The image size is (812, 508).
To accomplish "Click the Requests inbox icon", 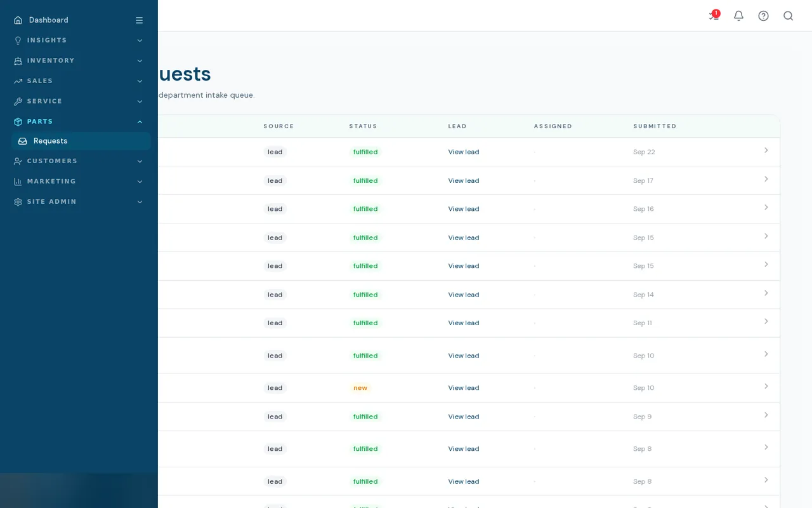I will point(23,141).
